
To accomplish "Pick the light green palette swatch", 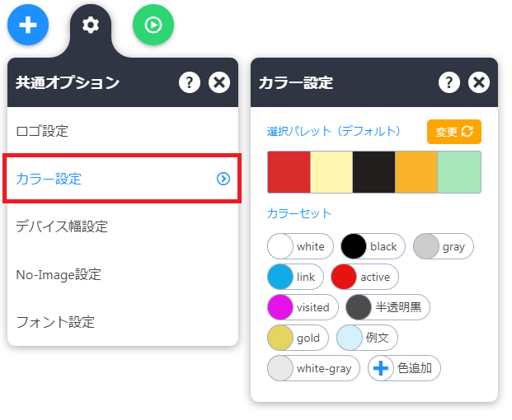I will tap(459, 172).
